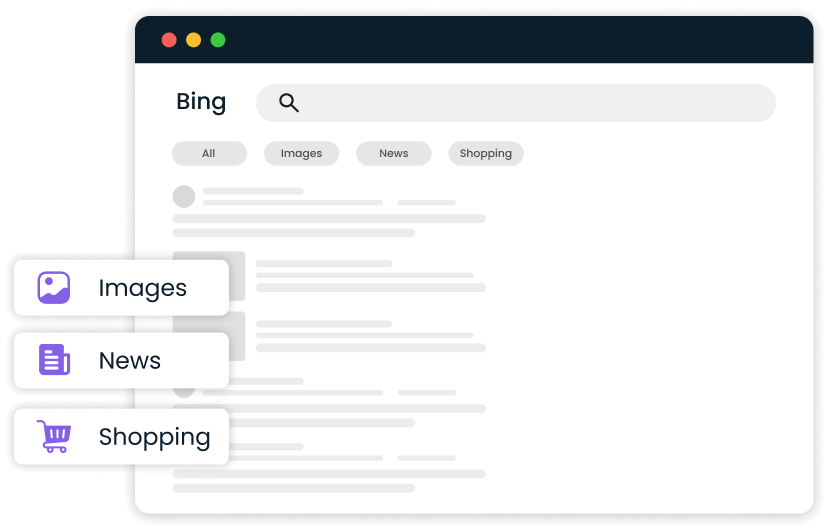
Task: Click the red window close dot
Action: point(169,40)
